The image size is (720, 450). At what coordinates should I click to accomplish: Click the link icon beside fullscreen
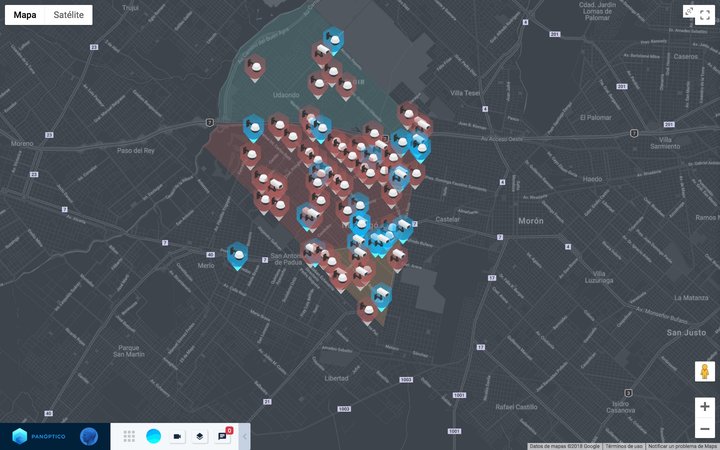coord(689,11)
